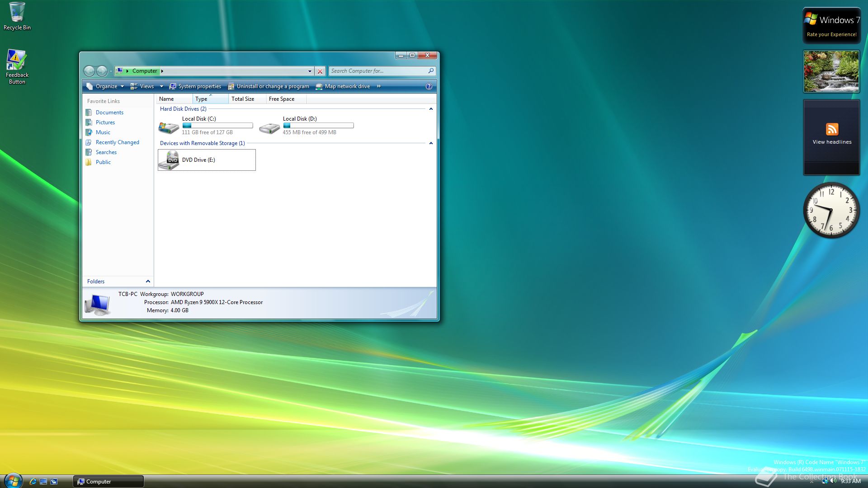The width and height of the screenshot is (868, 488).
Task: Collapse Devices with Removable Storage group
Action: click(x=431, y=143)
